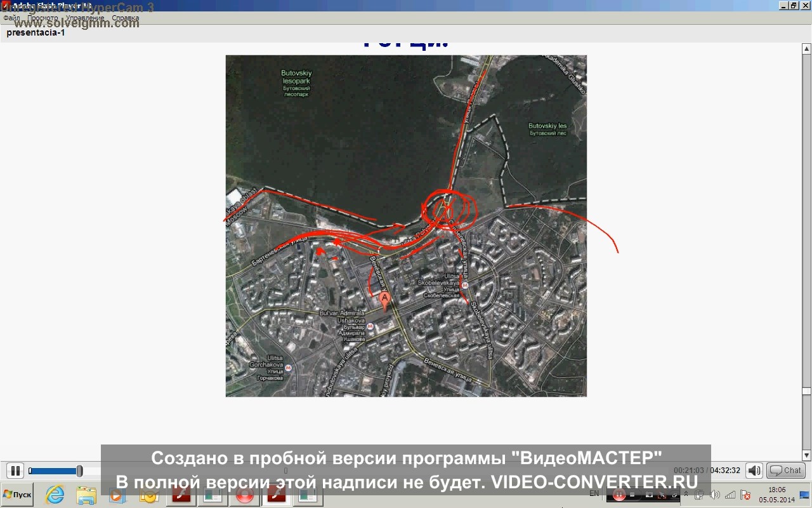Click the vertical scrollbar down arrow
The width and height of the screenshot is (812, 508).
pos(807,455)
